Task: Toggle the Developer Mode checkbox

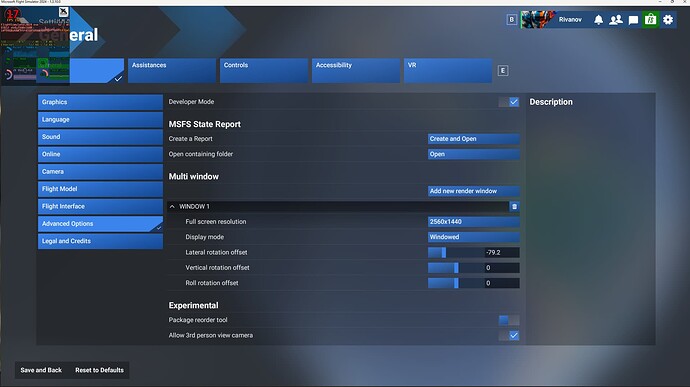Action: tap(509, 102)
